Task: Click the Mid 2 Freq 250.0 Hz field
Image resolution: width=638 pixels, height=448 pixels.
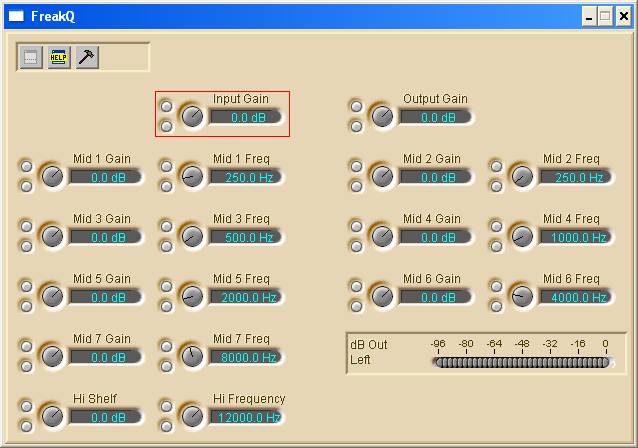Action: point(575,177)
